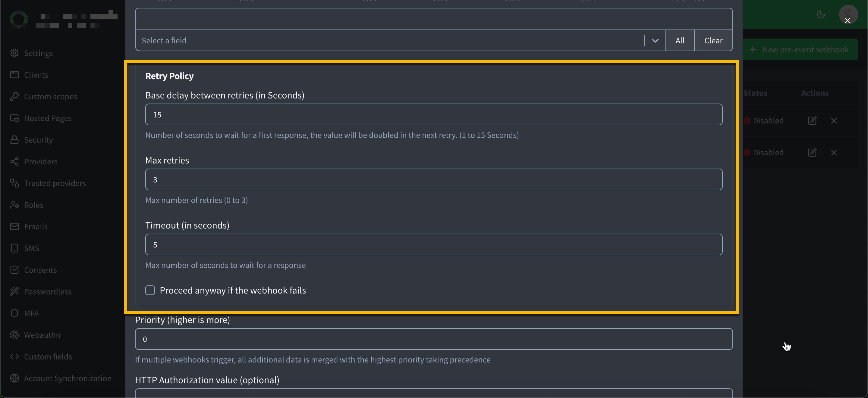Click the All button

coord(680,40)
